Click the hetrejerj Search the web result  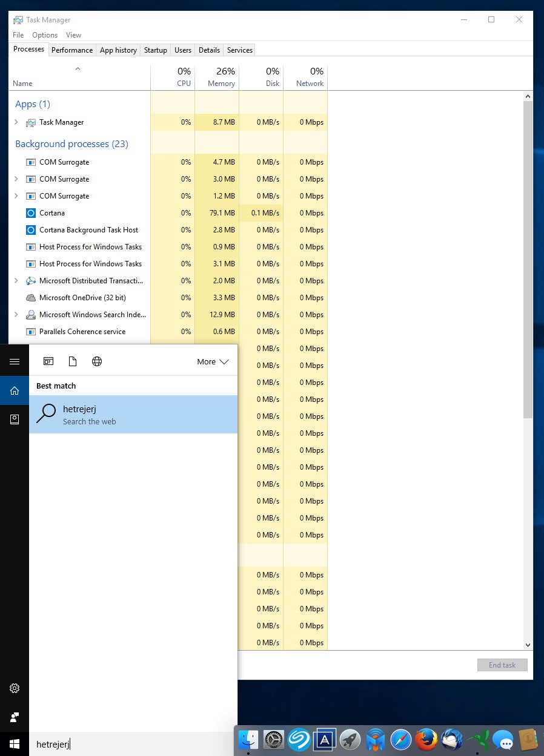pyautogui.click(x=133, y=415)
